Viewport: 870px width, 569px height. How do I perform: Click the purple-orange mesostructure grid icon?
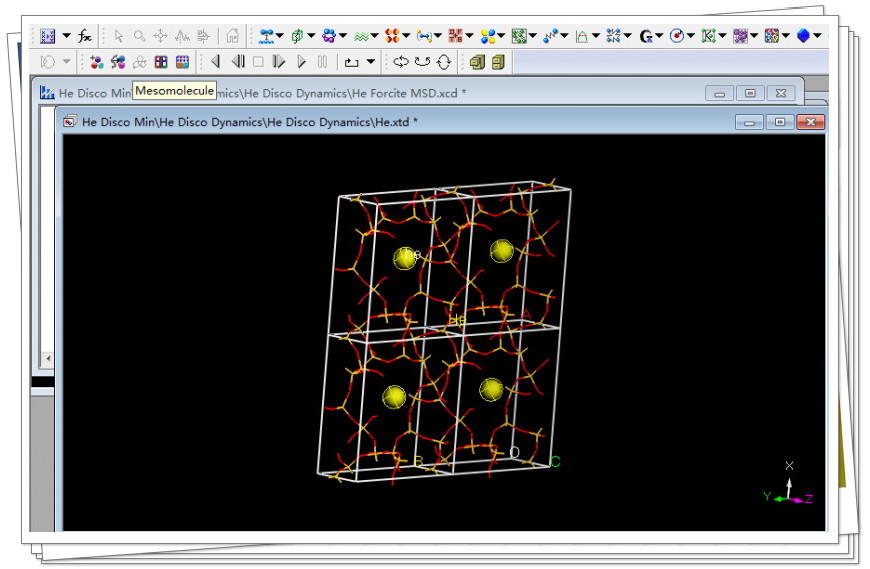pyautogui.click(x=182, y=62)
